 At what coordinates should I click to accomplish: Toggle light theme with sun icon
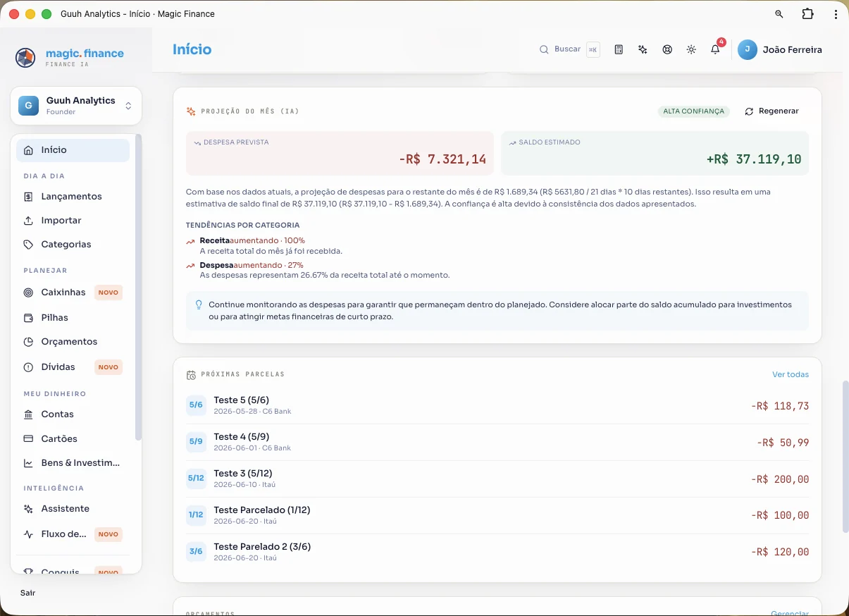(691, 49)
